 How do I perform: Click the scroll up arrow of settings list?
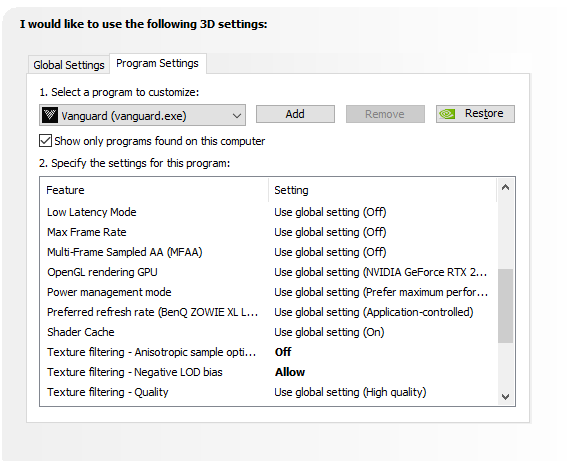(506, 187)
